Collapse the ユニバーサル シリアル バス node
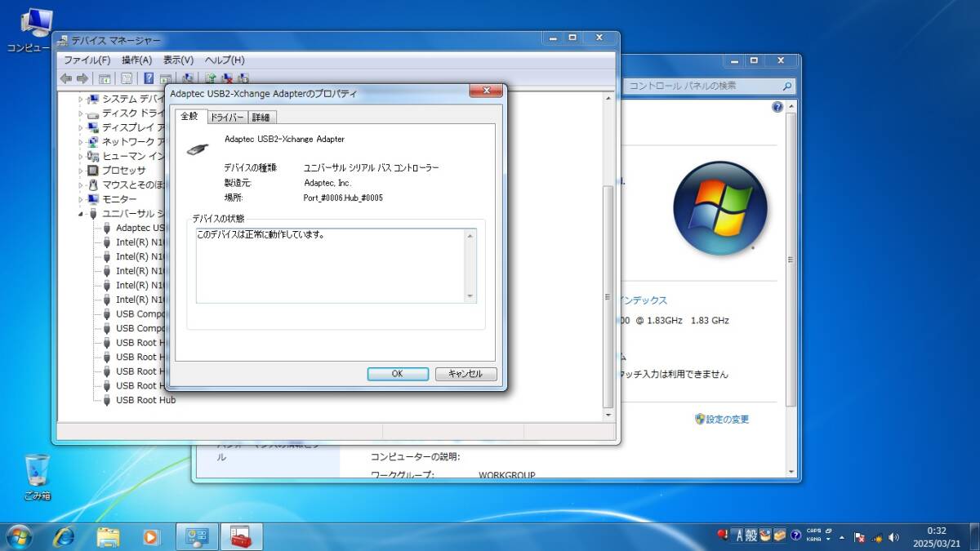This screenshot has height=551, width=980. pos(81,214)
